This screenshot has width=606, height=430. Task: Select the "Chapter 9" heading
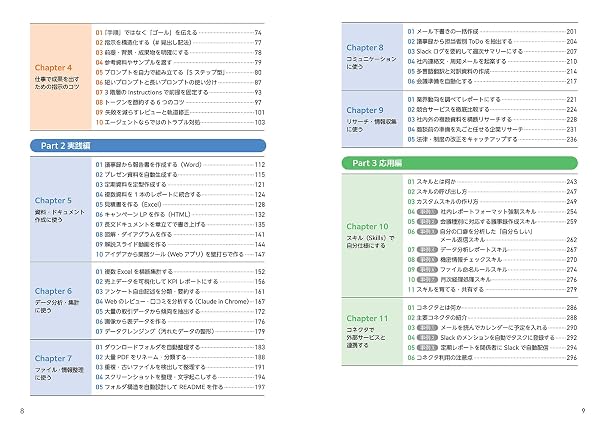pyautogui.click(x=365, y=110)
